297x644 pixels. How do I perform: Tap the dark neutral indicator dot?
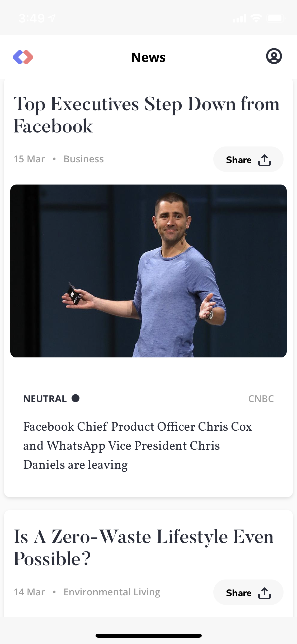pos(76,398)
